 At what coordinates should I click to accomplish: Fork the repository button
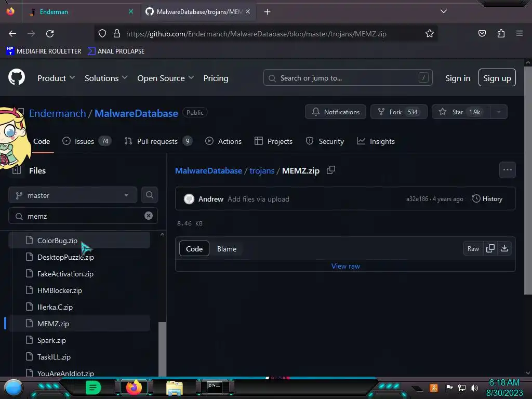coord(398,112)
